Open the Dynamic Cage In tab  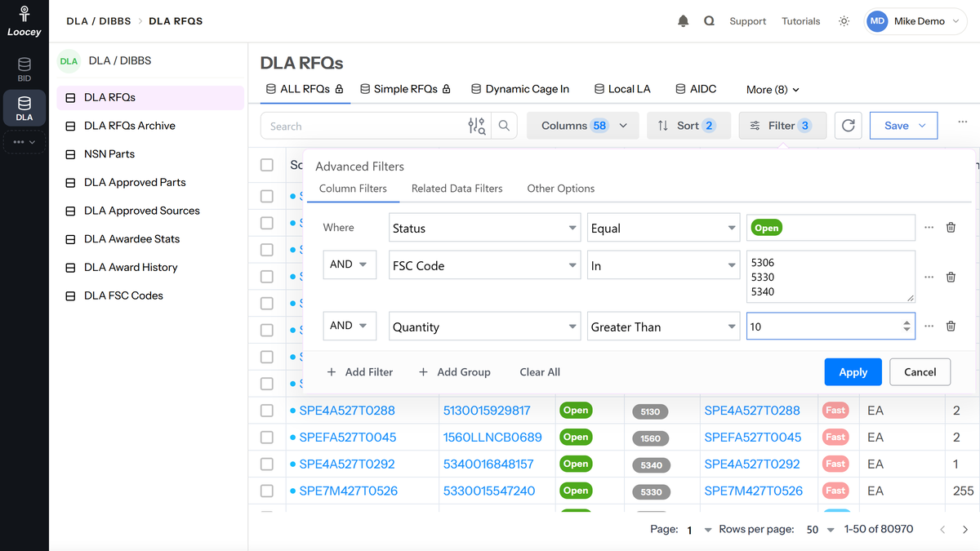[x=520, y=89]
